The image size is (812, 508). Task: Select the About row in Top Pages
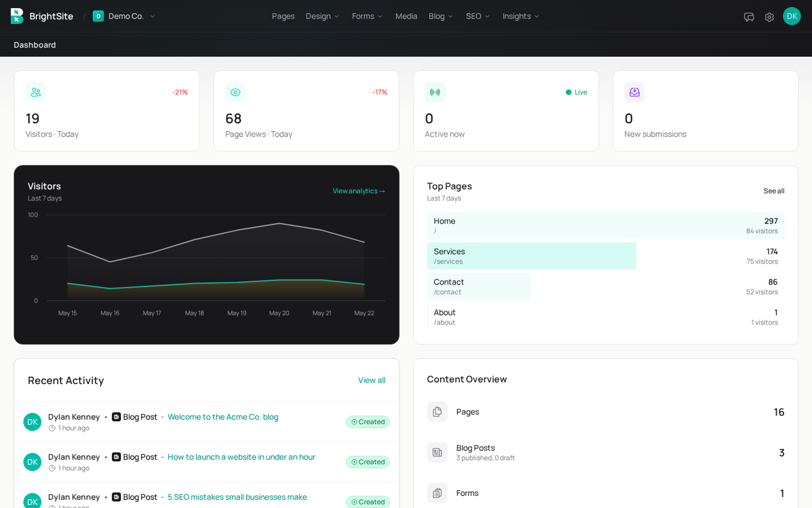pyautogui.click(x=605, y=317)
